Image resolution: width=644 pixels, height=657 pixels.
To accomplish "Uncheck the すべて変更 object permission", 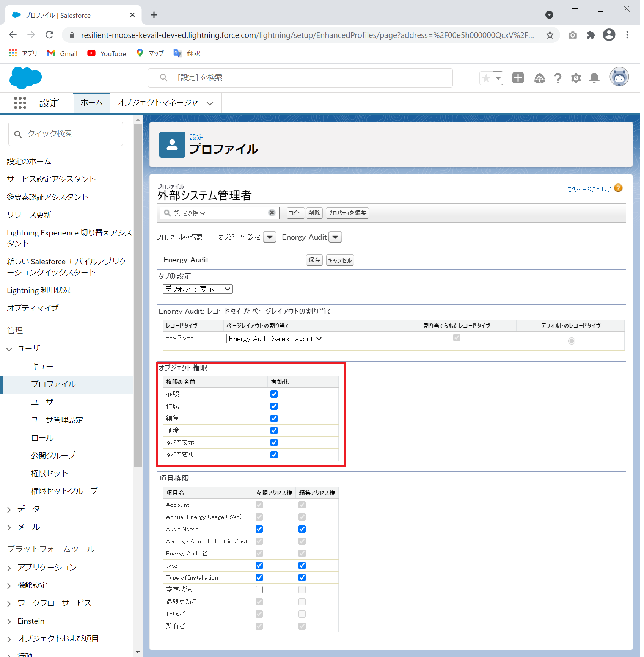I will [x=274, y=455].
